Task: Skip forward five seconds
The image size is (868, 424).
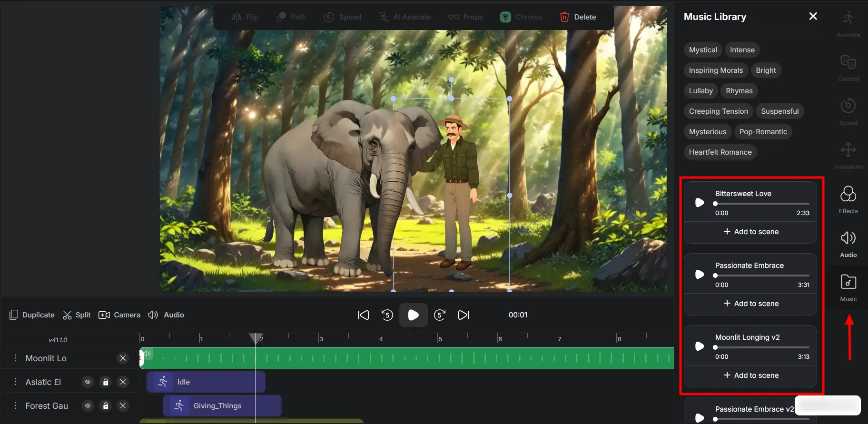Action: point(440,315)
